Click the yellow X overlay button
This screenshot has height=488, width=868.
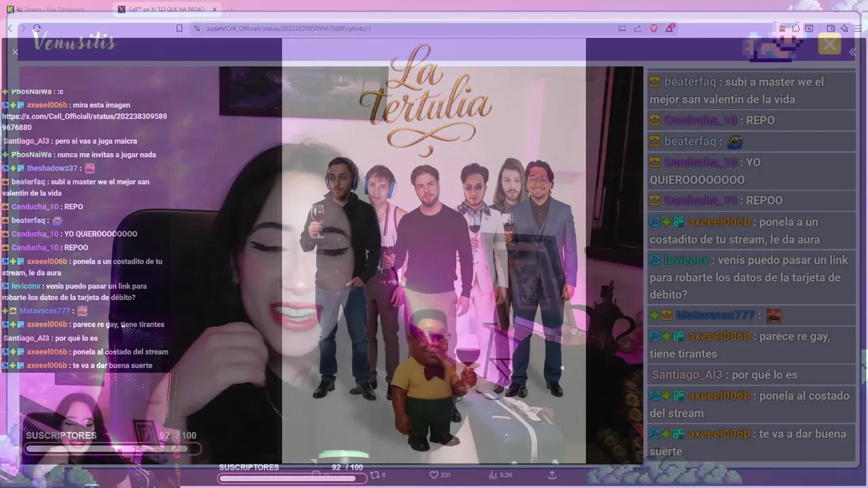coord(829,45)
